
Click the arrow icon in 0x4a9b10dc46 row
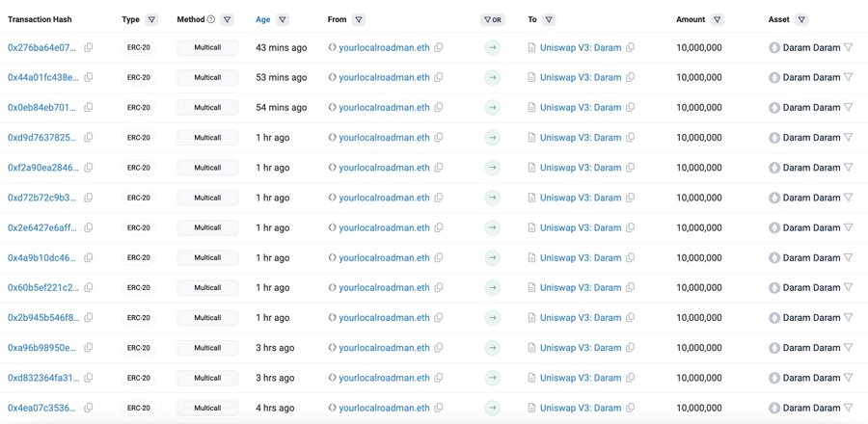click(x=492, y=257)
